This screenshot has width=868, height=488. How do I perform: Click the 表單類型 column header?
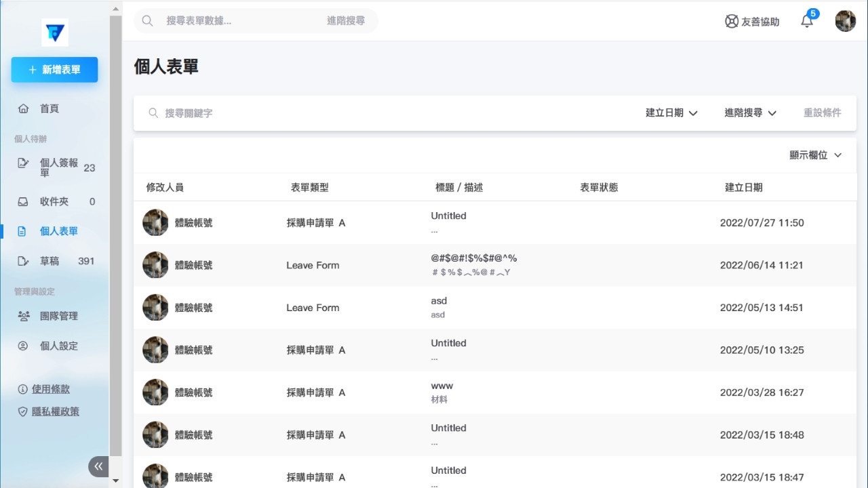[x=310, y=188]
